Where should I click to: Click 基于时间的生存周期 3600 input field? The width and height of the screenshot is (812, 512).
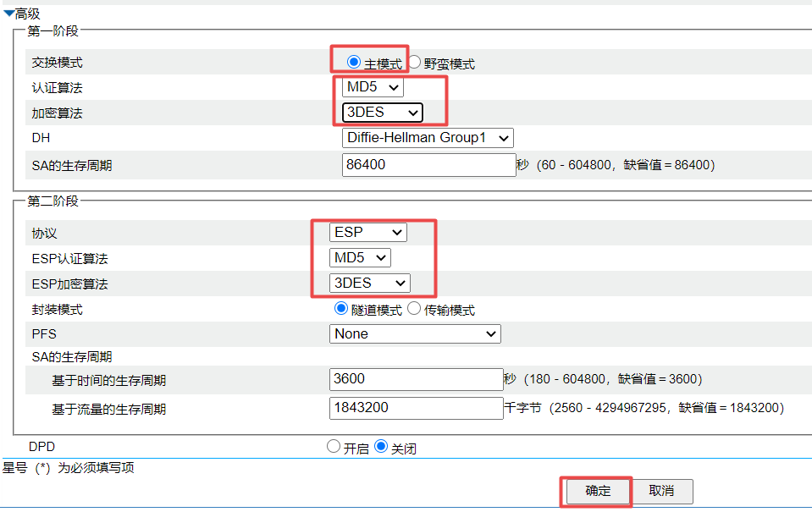[x=416, y=379]
